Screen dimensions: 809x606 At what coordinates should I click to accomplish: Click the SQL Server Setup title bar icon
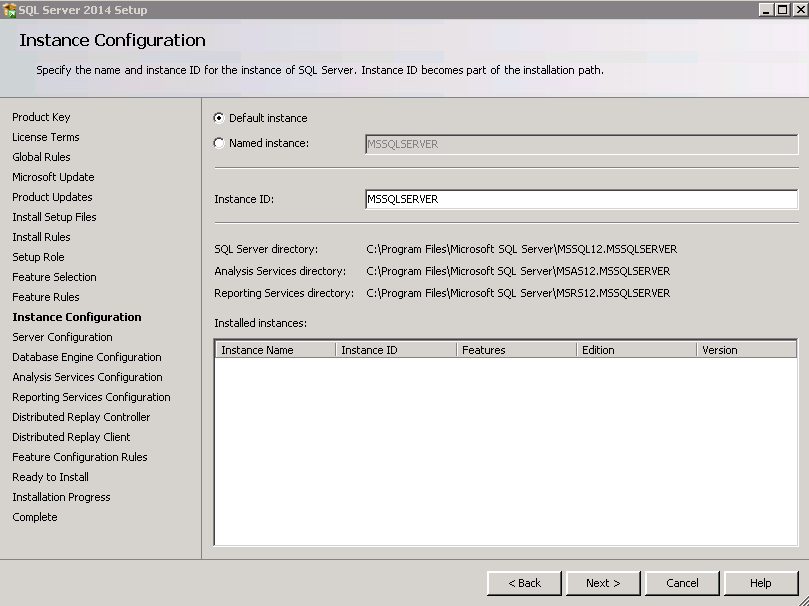click(9, 10)
